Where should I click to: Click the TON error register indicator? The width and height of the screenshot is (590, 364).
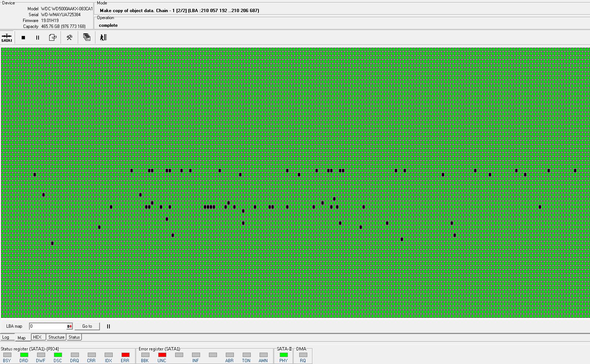pyautogui.click(x=247, y=355)
